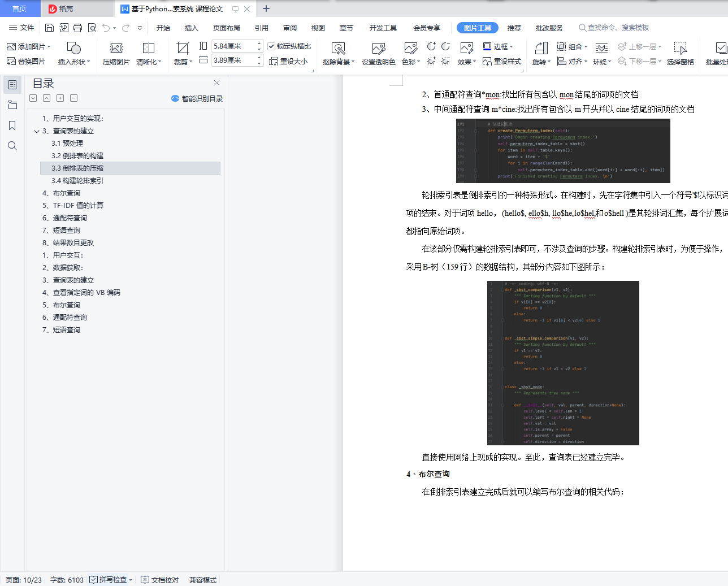The image size is (728, 586).
Task: Toggle the lock aspect ratio (锁定纵横比) checkbox
Action: [x=271, y=46]
